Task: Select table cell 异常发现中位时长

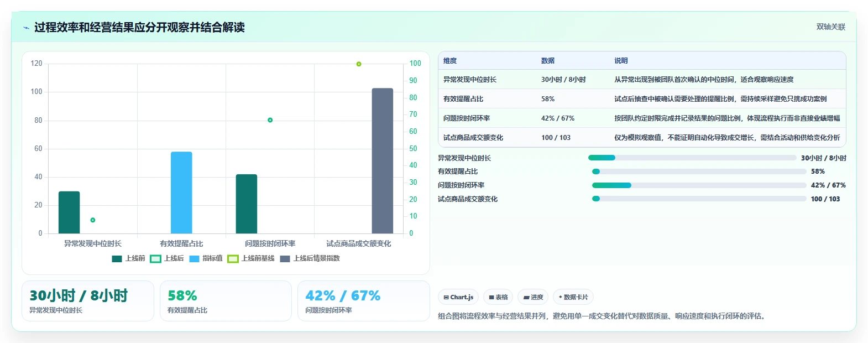Action: (x=470, y=80)
